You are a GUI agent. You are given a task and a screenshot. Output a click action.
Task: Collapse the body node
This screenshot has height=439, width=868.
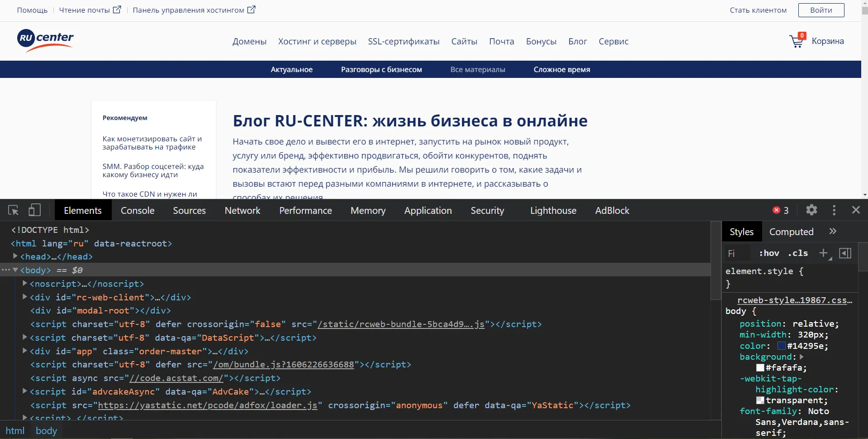coord(15,270)
